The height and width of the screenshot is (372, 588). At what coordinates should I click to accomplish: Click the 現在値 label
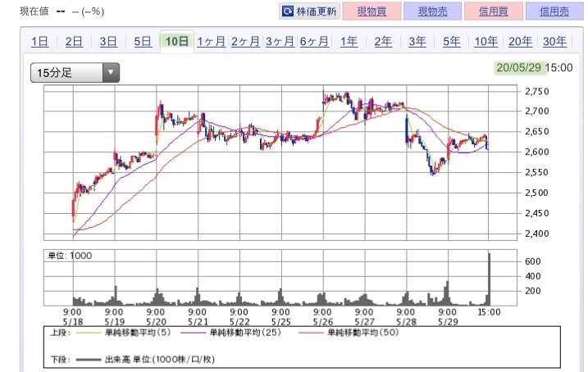coord(34,11)
